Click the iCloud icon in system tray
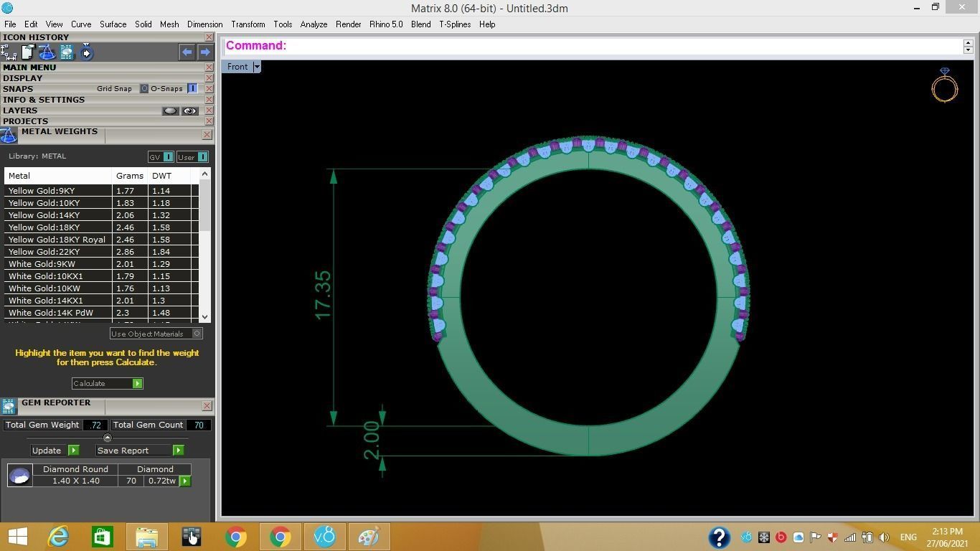This screenshot has height=551, width=980. click(x=798, y=537)
